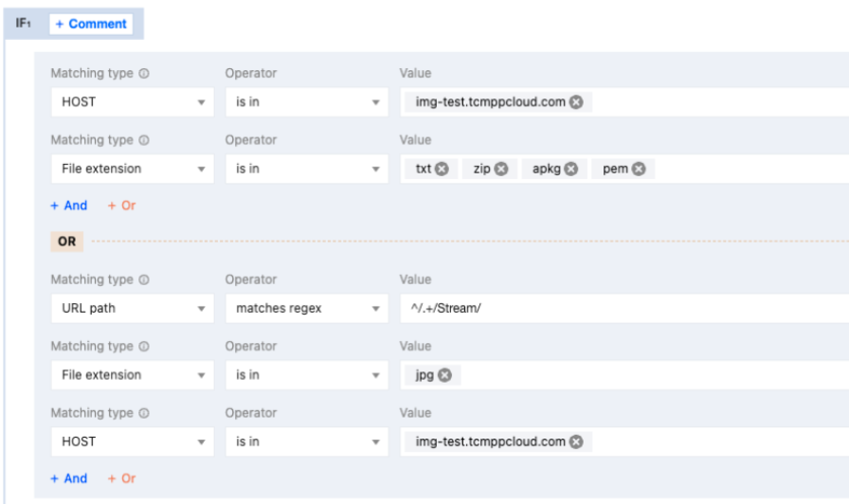Remove the apkg file extension tag
This screenshot has width=849, height=504.
point(569,169)
